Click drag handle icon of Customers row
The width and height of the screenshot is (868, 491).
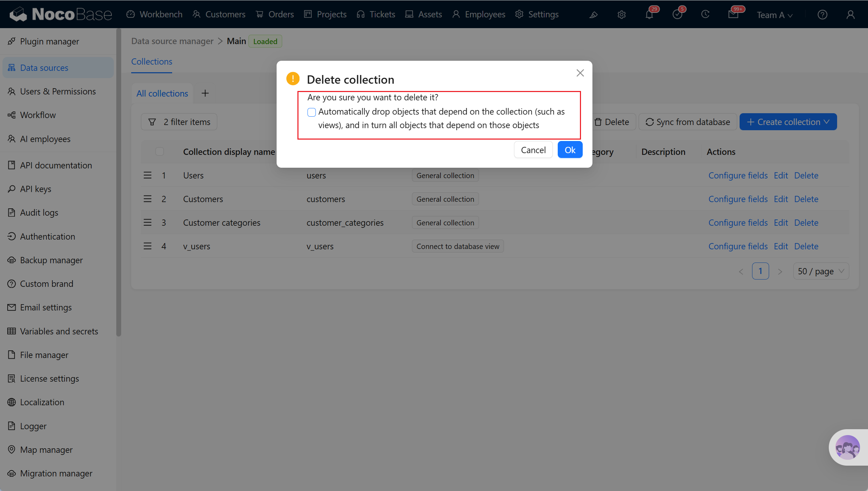[148, 199]
